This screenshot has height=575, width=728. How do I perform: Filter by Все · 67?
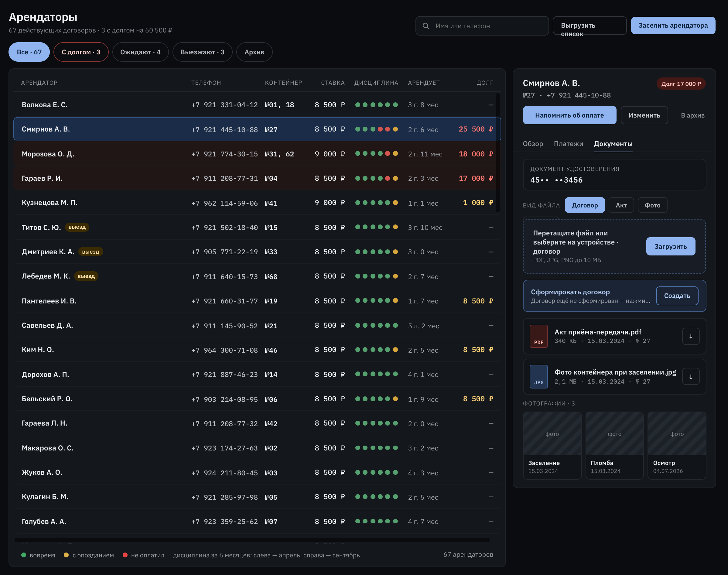tap(29, 52)
